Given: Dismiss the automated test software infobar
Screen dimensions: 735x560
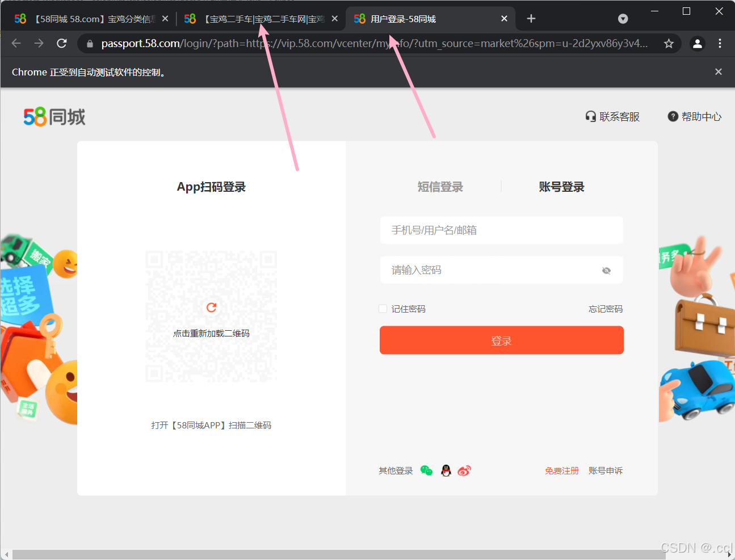Looking at the screenshot, I should [x=719, y=71].
